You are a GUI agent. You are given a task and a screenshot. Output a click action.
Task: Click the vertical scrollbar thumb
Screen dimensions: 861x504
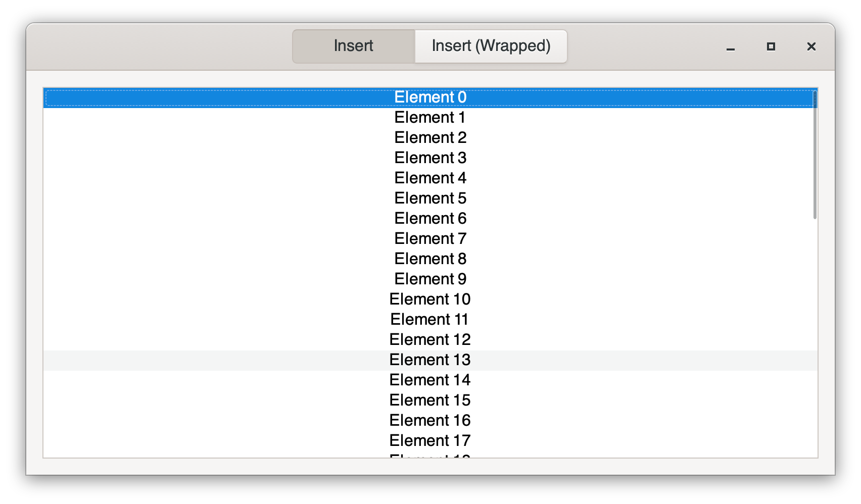tap(815, 155)
